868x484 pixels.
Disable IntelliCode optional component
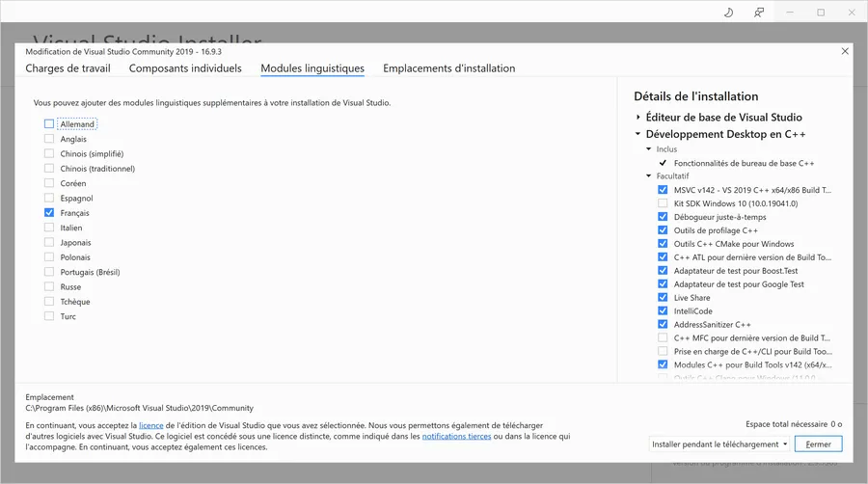[x=663, y=311]
